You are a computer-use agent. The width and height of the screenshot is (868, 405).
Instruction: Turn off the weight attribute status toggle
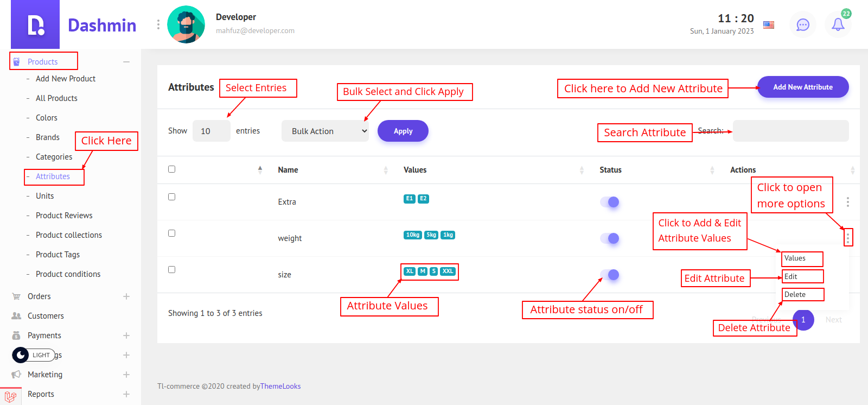click(610, 238)
